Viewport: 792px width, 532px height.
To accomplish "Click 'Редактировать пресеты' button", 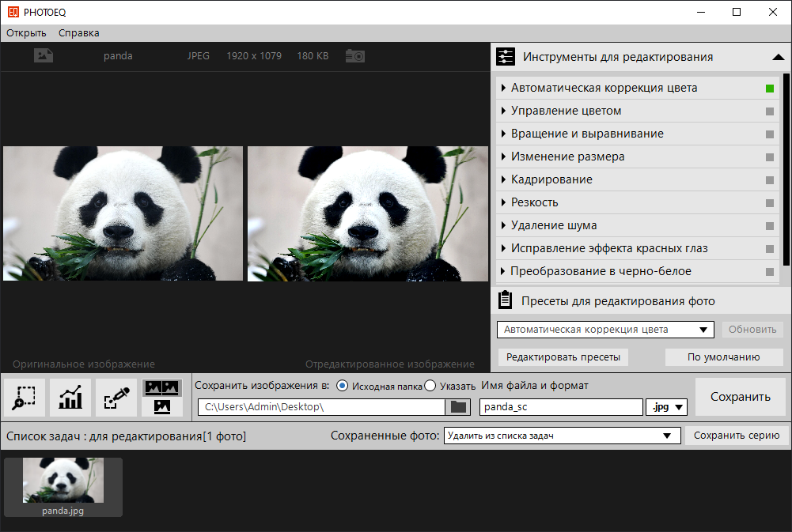I will pos(563,357).
